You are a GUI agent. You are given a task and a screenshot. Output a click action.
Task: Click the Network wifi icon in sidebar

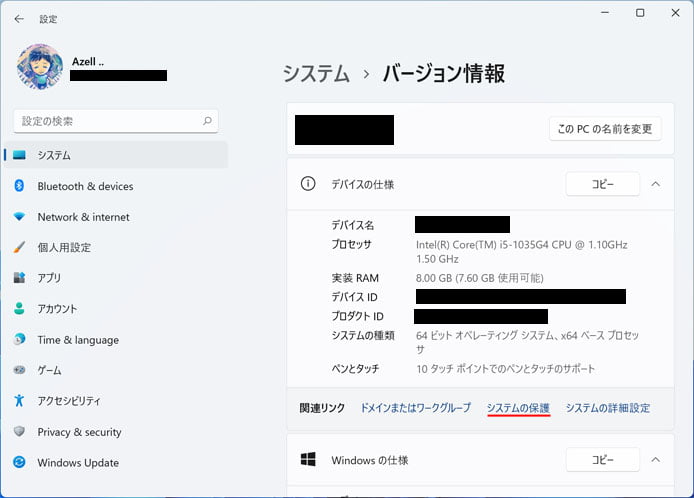[19, 217]
